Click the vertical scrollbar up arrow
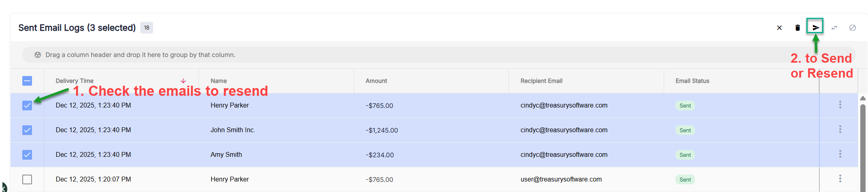The width and height of the screenshot is (868, 192). pyautogui.click(x=863, y=98)
